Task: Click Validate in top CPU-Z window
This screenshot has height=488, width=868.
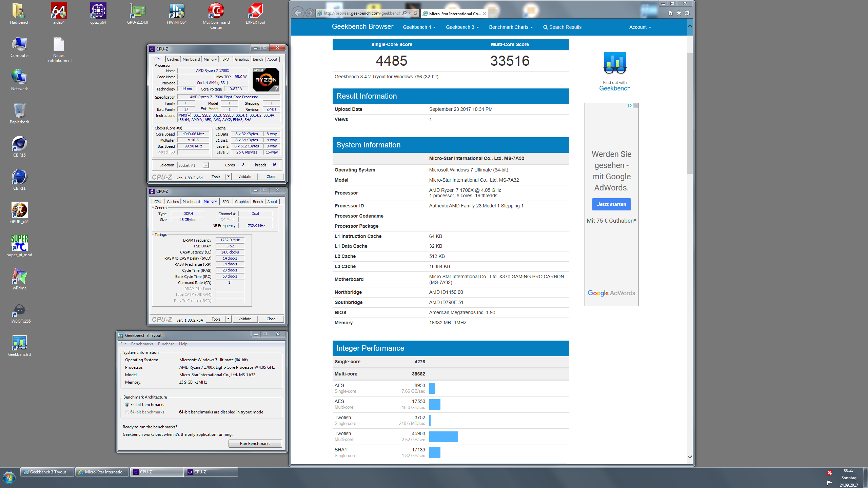Action: 245,177
